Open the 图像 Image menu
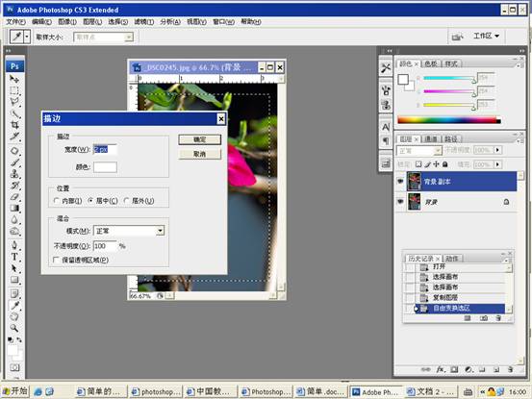This screenshot has height=399, width=532. pos(67,22)
